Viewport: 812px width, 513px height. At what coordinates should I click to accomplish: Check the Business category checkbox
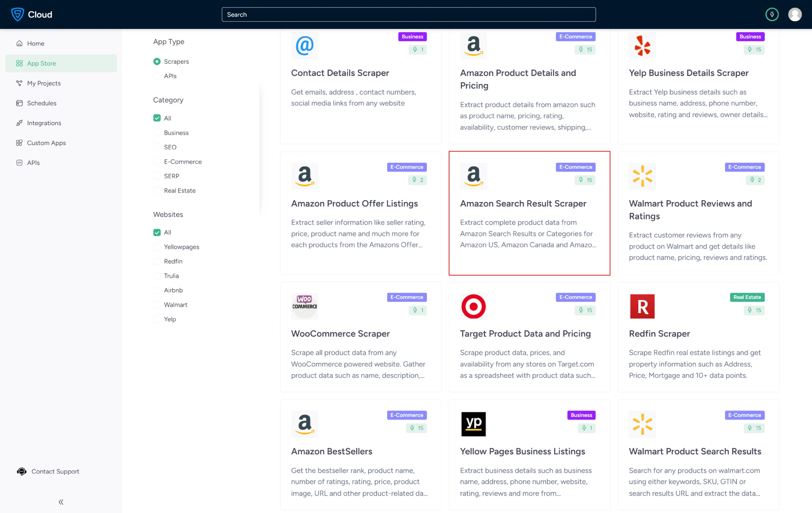[157, 133]
